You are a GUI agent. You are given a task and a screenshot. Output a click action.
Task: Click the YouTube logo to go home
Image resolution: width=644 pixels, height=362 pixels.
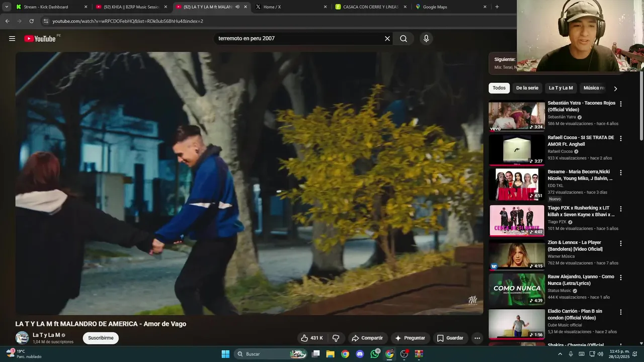coord(40,39)
